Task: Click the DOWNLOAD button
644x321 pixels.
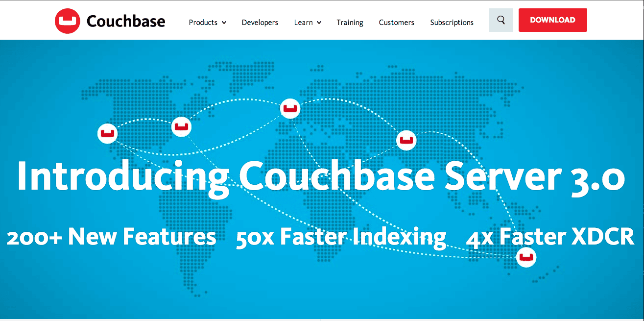Action: tap(552, 20)
